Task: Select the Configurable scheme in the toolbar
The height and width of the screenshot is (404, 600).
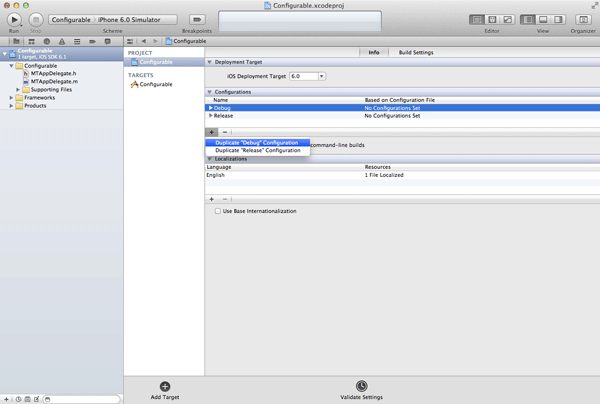Action: point(71,20)
